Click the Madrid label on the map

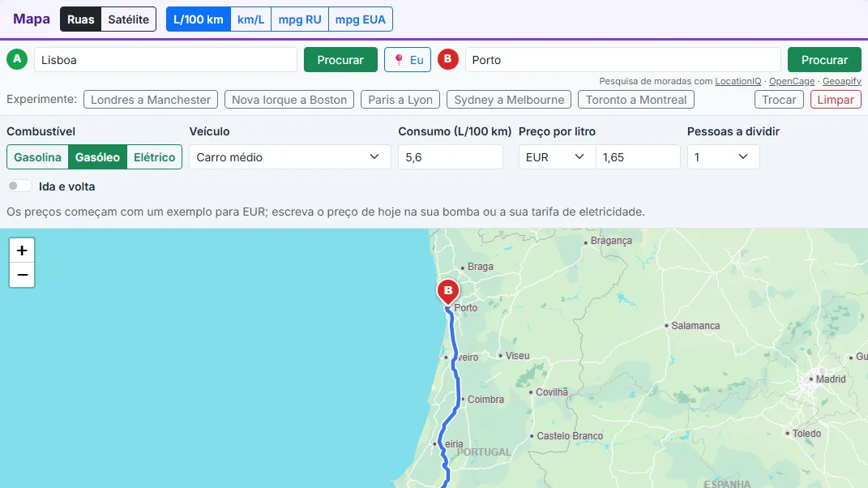(x=831, y=379)
